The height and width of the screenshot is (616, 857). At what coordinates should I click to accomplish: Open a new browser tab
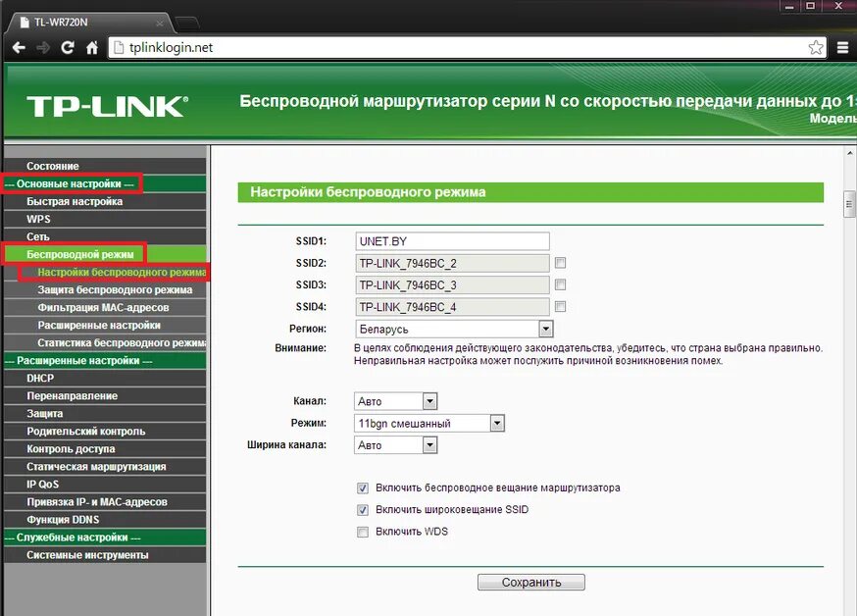(x=187, y=23)
